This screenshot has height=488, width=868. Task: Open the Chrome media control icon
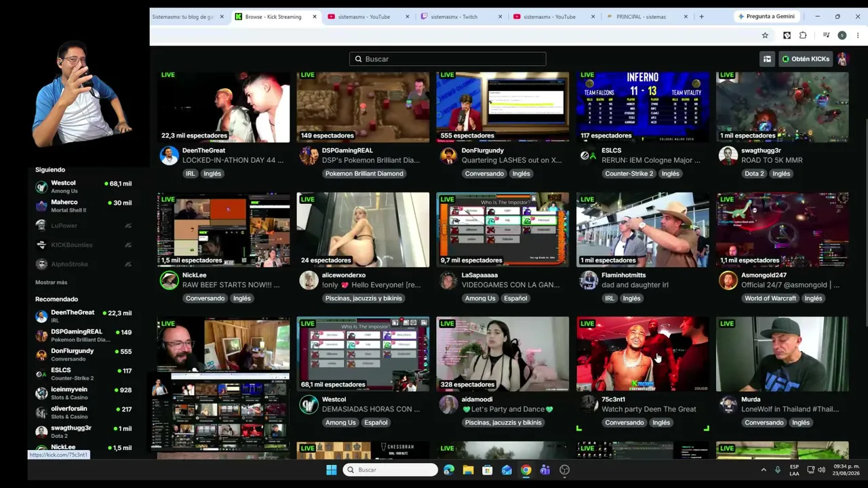coord(826,35)
